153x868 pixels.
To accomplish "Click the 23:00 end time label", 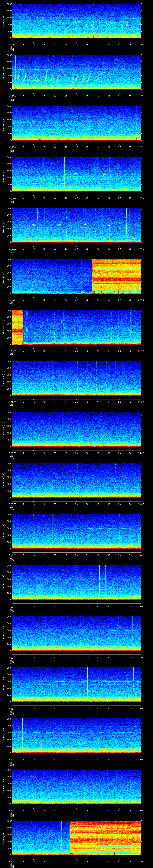I will tap(141, 453).
